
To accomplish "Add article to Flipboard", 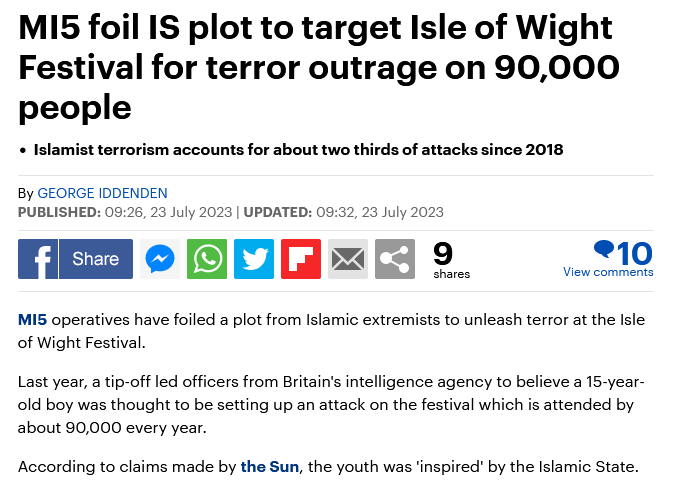I will click(x=301, y=259).
